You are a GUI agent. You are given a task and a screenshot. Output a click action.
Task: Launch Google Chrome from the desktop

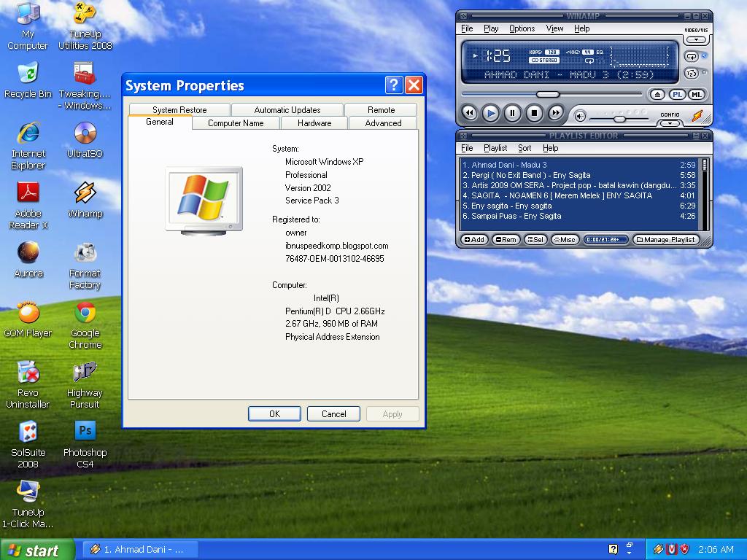[x=85, y=325]
